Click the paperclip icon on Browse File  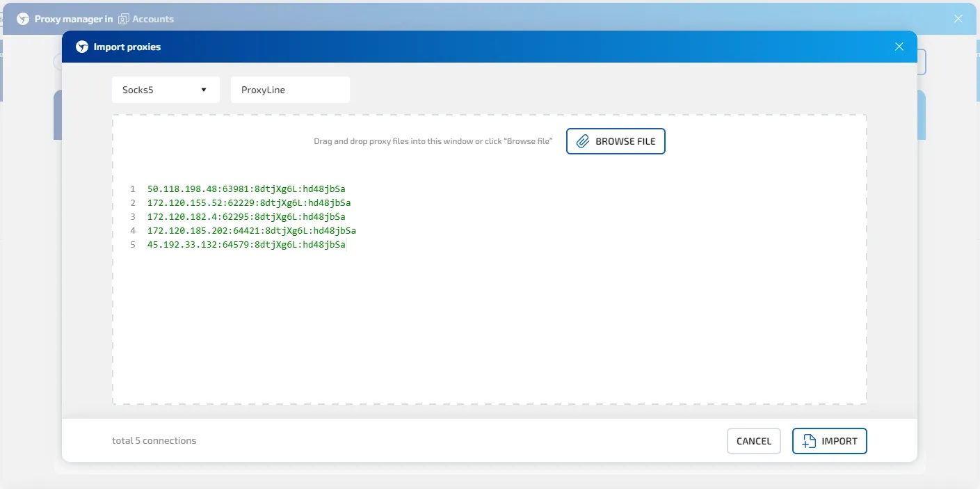pos(583,141)
